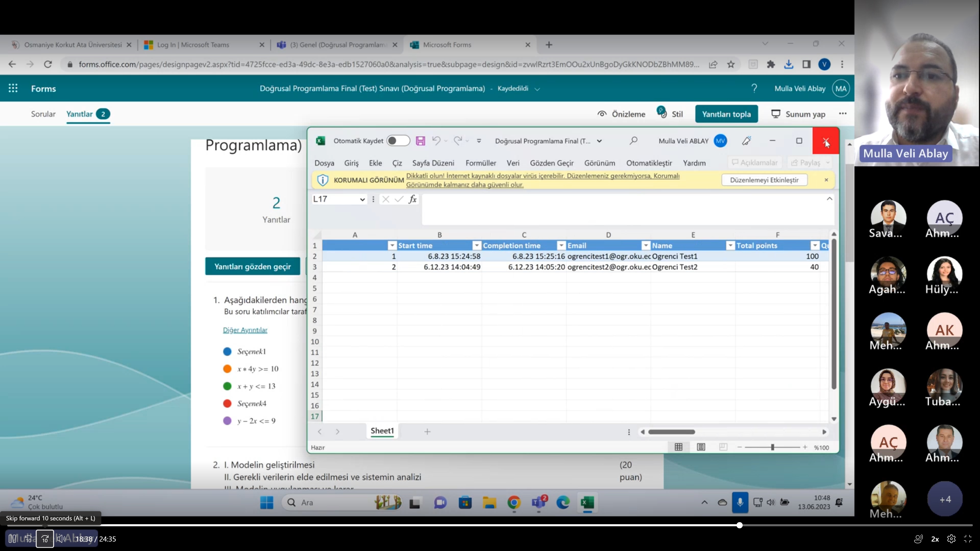Open Completion time column filter dropdown
This screenshot has width=980, height=551.
click(x=561, y=246)
